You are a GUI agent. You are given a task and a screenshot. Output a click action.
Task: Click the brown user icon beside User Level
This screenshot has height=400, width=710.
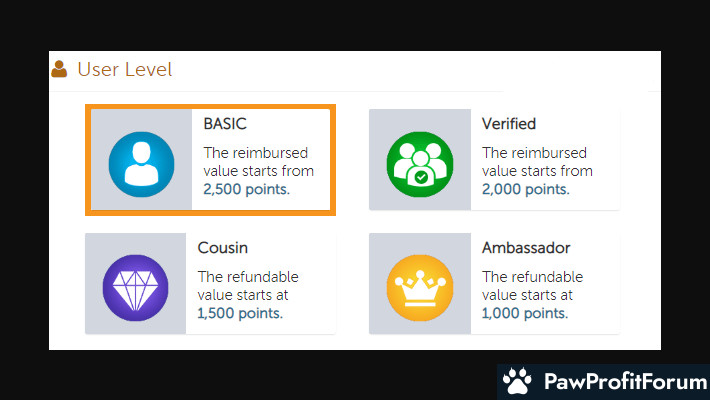coord(59,69)
